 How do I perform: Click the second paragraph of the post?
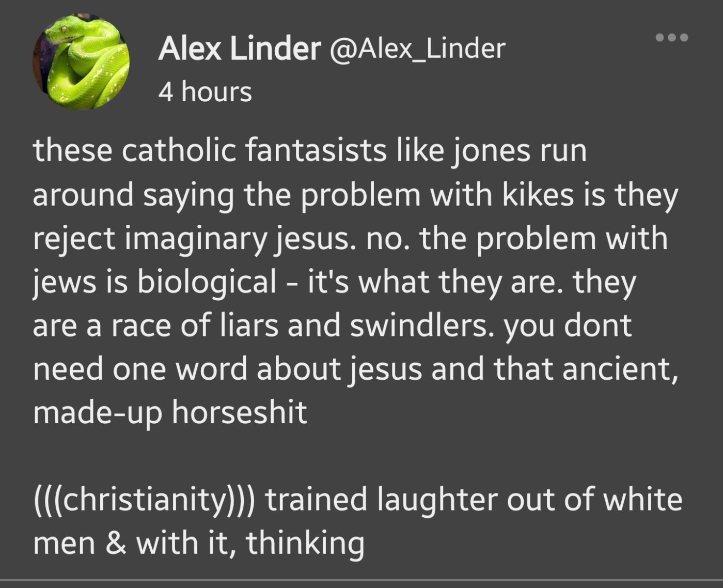[357, 521]
